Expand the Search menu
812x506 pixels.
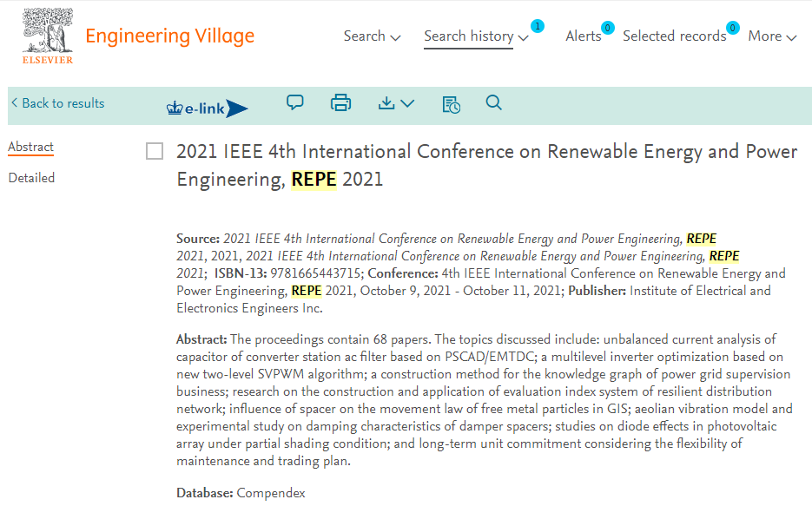pyautogui.click(x=372, y=36)
